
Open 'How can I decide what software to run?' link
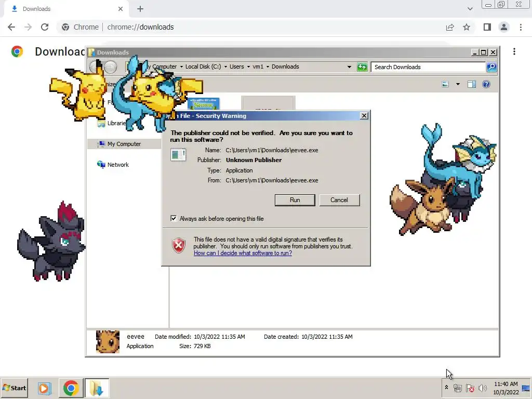tap(243, 253)
